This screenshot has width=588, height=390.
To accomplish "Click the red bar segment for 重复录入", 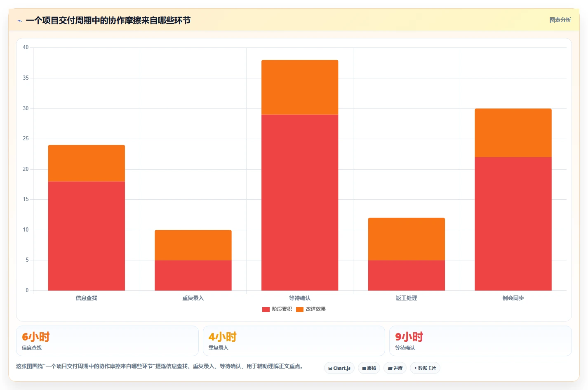I will [193, 275].
